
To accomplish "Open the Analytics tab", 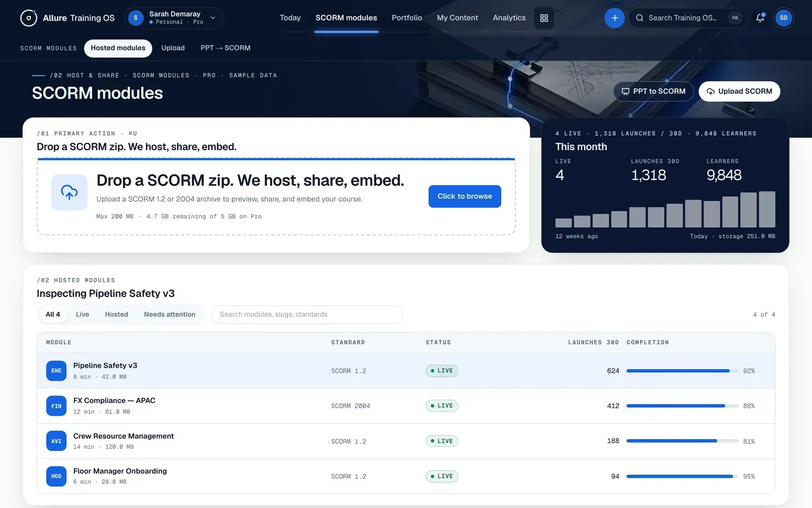I will pos(509,18).
